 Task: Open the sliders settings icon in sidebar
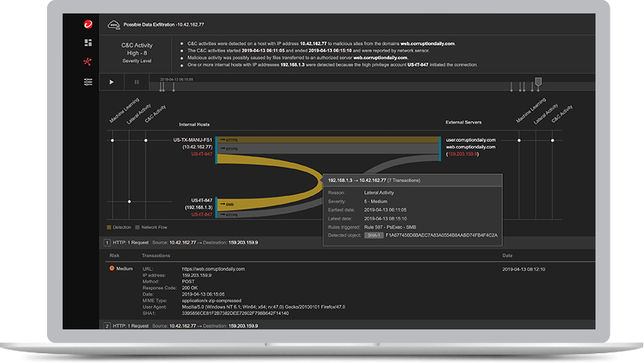[x=88, y=81]
